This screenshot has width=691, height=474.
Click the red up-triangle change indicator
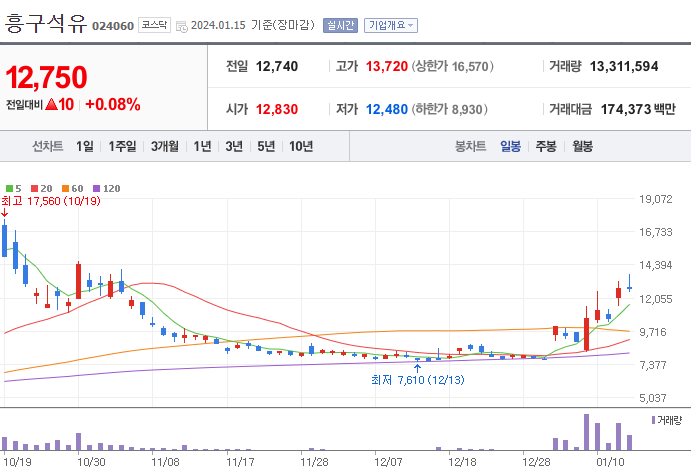[52, 104]
